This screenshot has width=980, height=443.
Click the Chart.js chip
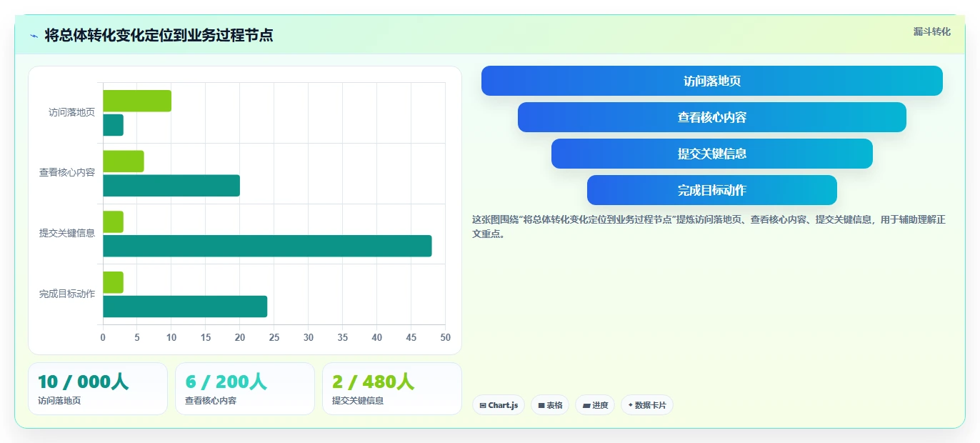[499, 405]
